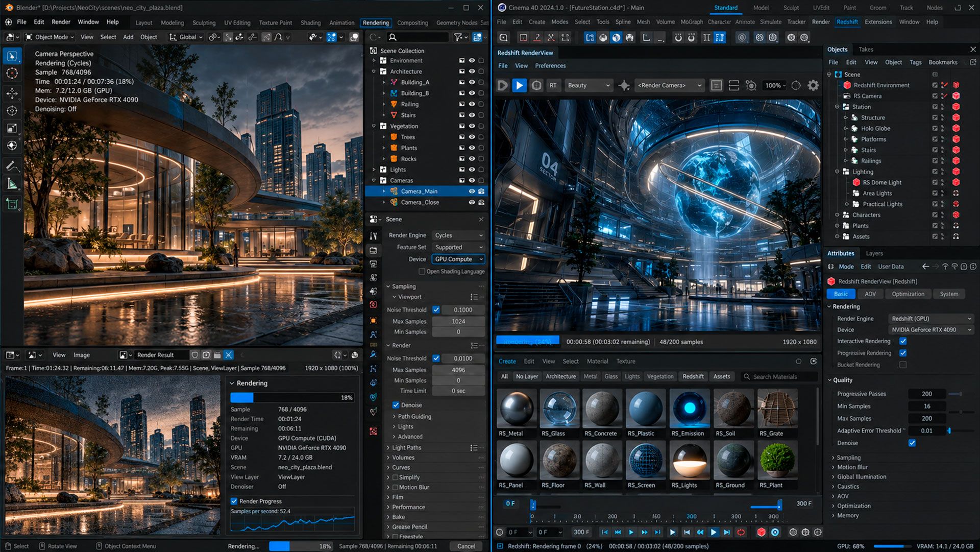
Task: Disable Denoise checkbox in Blender Sampling
Action: click(396, 405)
